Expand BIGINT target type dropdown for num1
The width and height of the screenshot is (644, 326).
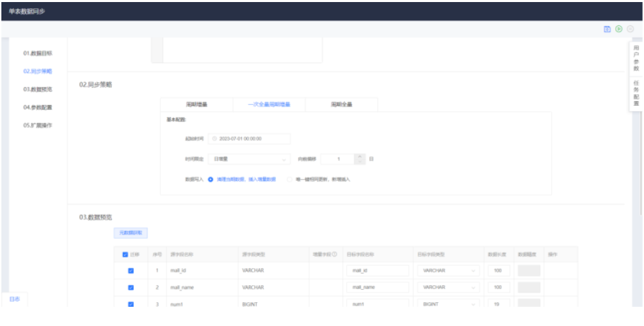(x=448, y=303)
